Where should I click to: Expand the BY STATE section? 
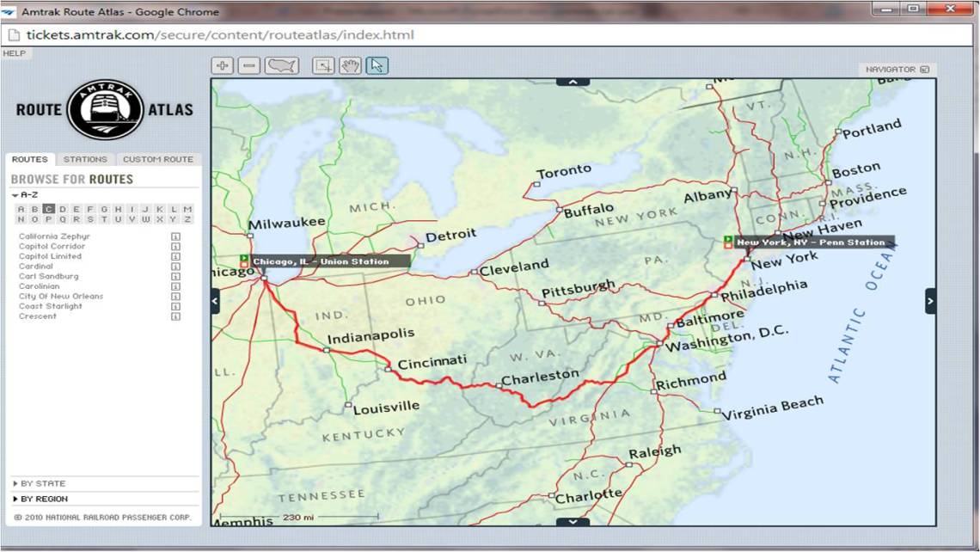click(39, 483)
